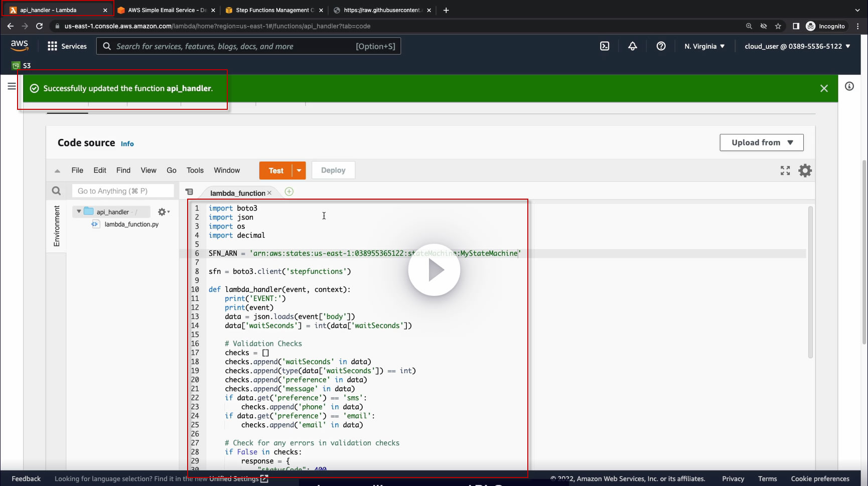Viewport: 868px width, 486px height.
Task: Collapse the api_handler folder
Action: tap(79, 212)
